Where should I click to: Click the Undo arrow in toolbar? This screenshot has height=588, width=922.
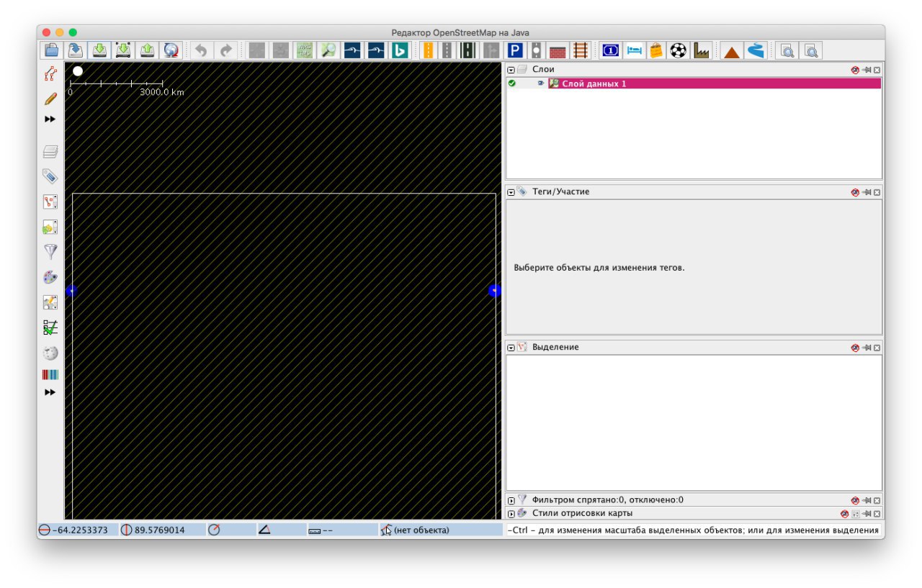(x=202, y=50)
